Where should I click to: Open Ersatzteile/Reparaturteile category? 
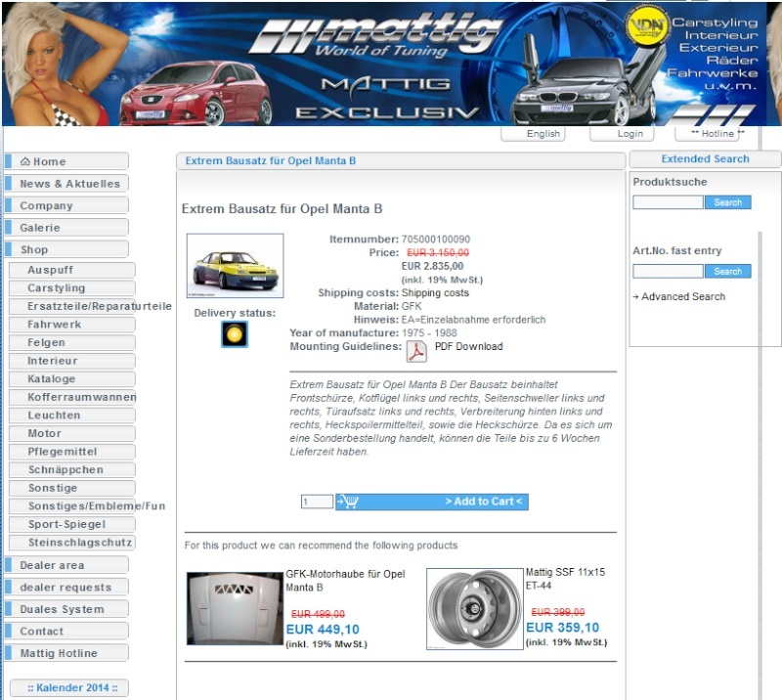pos(91,306)
